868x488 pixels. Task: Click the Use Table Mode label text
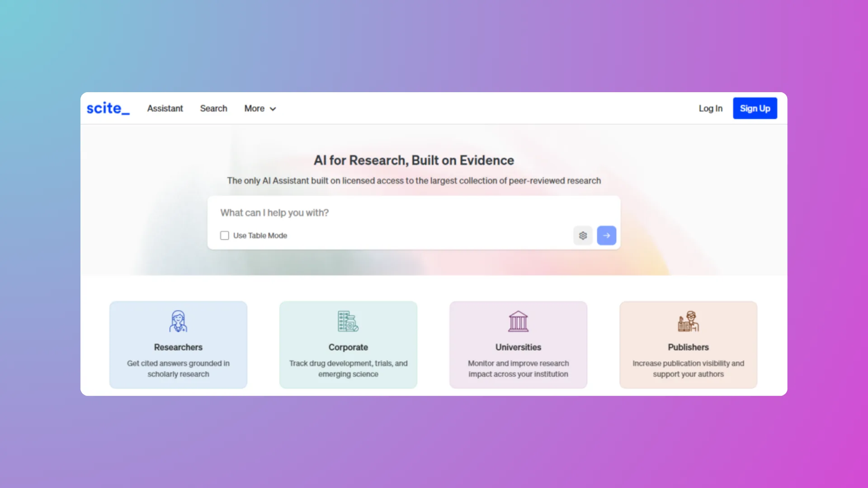click(260, 235)
